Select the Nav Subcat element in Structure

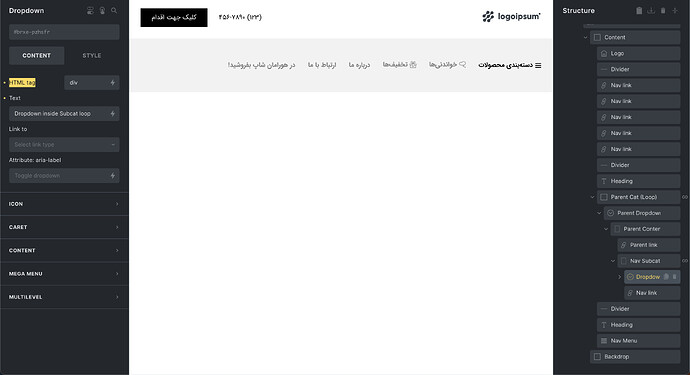click(x=649, y=261)
